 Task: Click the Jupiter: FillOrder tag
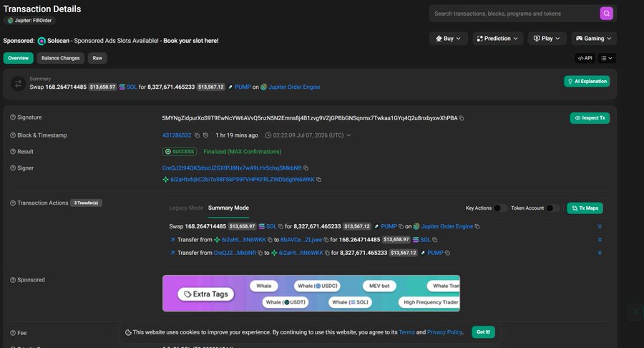pyautogui.click(x=29, y=21)
